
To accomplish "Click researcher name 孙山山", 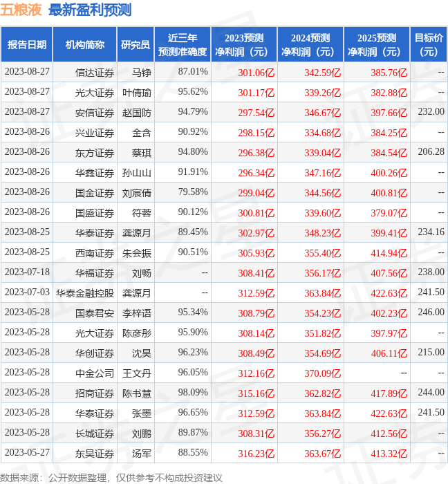I will [x=137, y=173].
